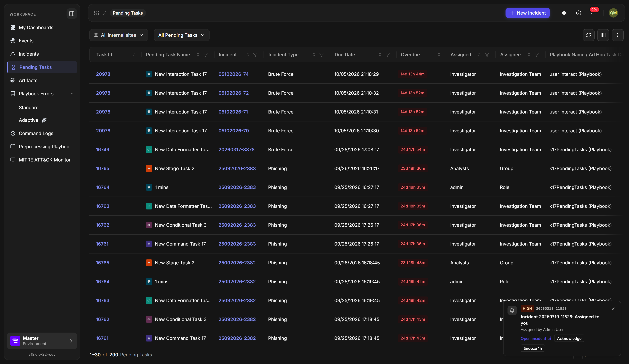Click the Pending Tasks breadcrumb
The image size is (629, 364).
point(128,13)
